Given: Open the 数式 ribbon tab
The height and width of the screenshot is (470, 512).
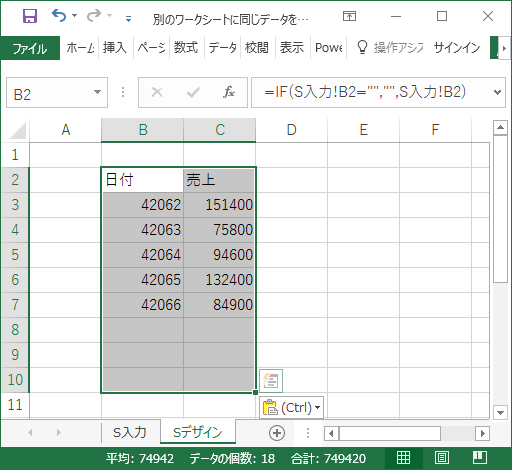Looking at the screenshot, I should (186, 47).
